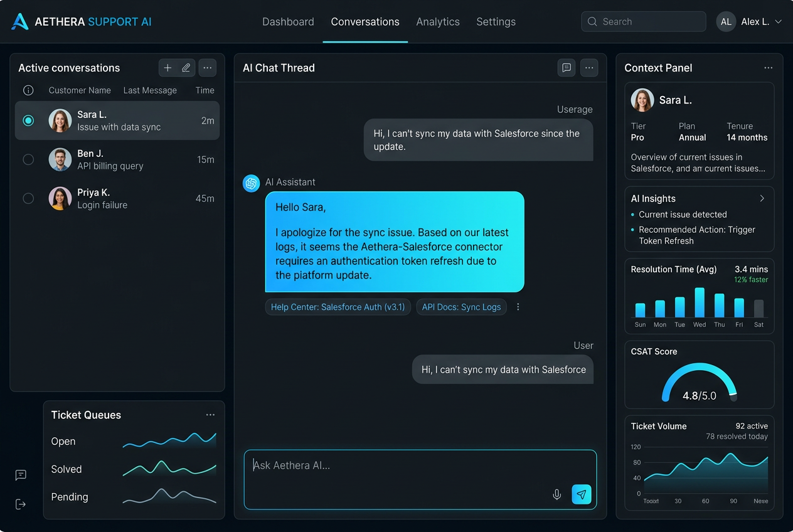Go to the Dashboard tab

point(288,21)
